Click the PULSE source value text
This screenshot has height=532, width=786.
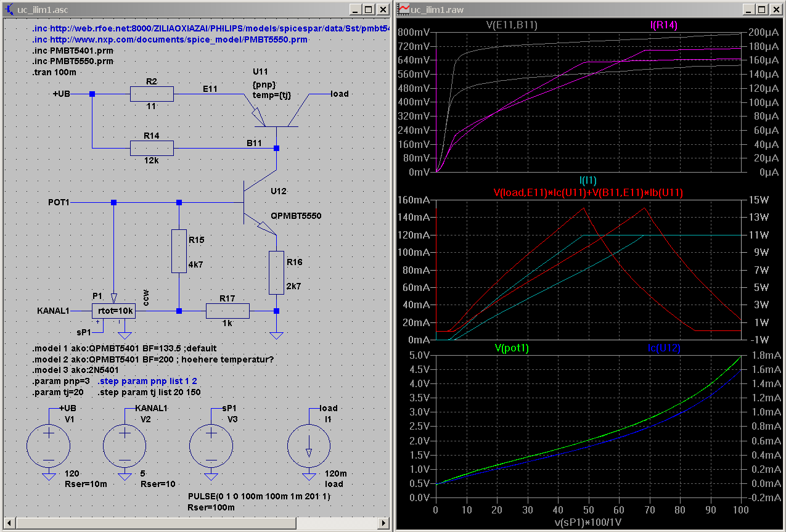pyautogui.click(x=259, y=496)
